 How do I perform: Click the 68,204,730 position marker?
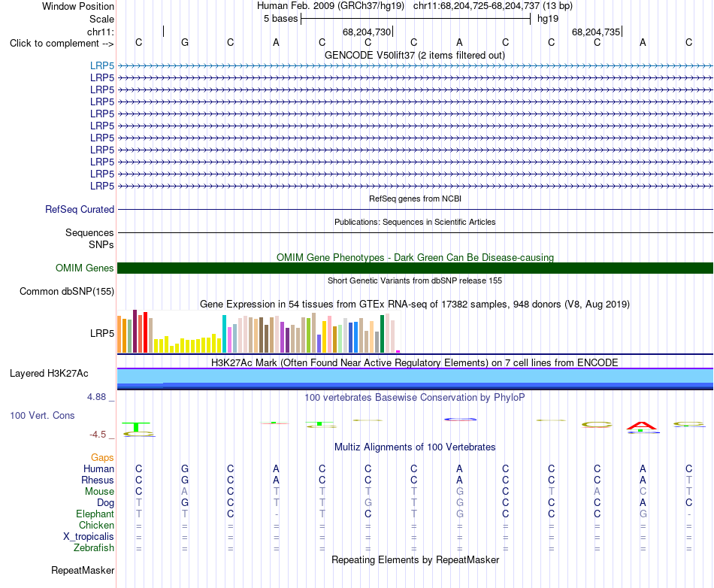(367, 32)
